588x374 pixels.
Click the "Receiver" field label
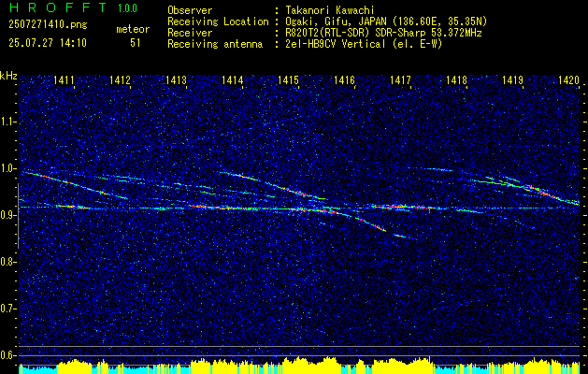tap(190, 33)
